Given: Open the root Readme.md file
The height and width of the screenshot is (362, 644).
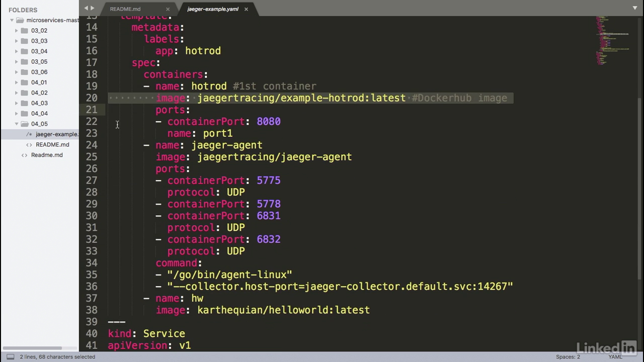Looking at the screenshot, I should [x=47, y=155].
